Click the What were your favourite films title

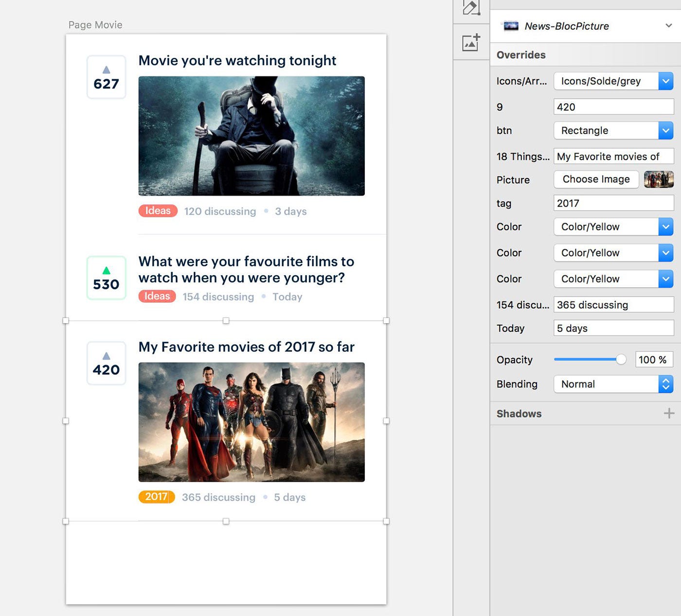click(247, 269)
